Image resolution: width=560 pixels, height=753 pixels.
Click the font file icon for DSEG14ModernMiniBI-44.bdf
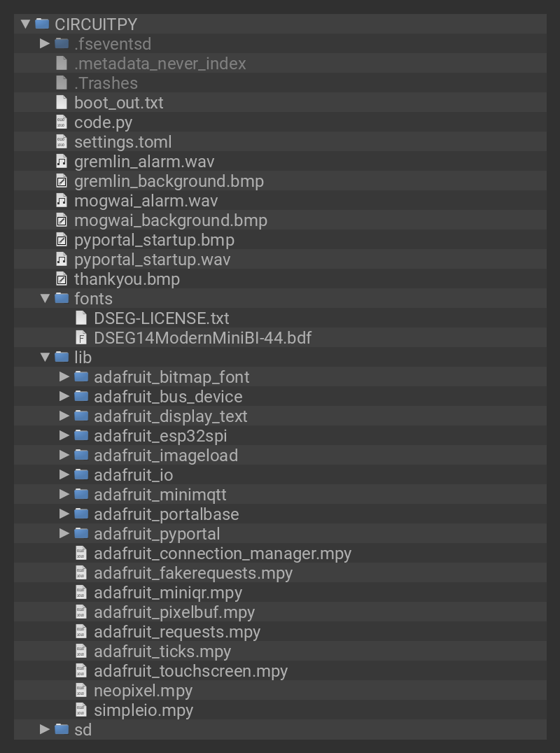tap(81, 338)
